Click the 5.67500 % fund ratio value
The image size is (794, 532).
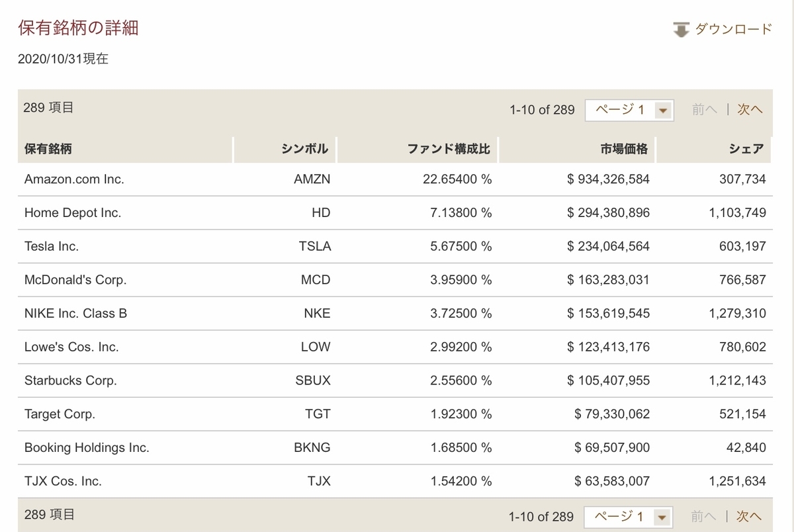[461, 246]
